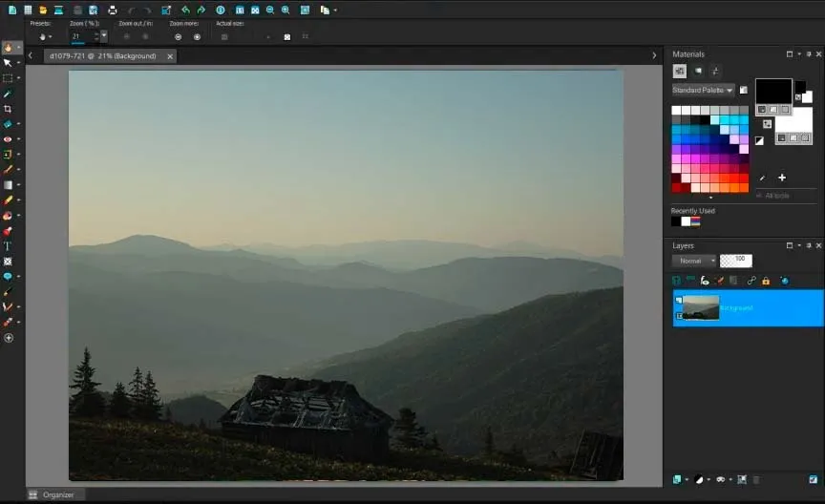825x504 pixels.
Task: Click the green Redo arrow
Action: [x=201, y=10]
